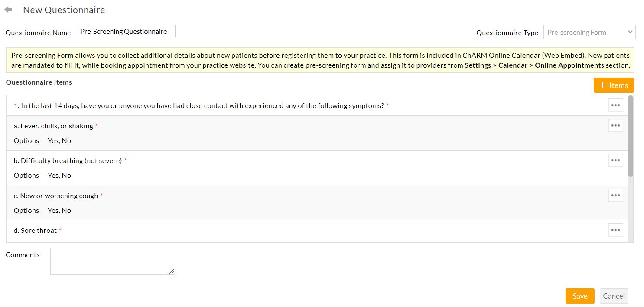644x307 pixels.
Task: Select the 'Yes, No' options under Fever question
Action: [59, 140]
